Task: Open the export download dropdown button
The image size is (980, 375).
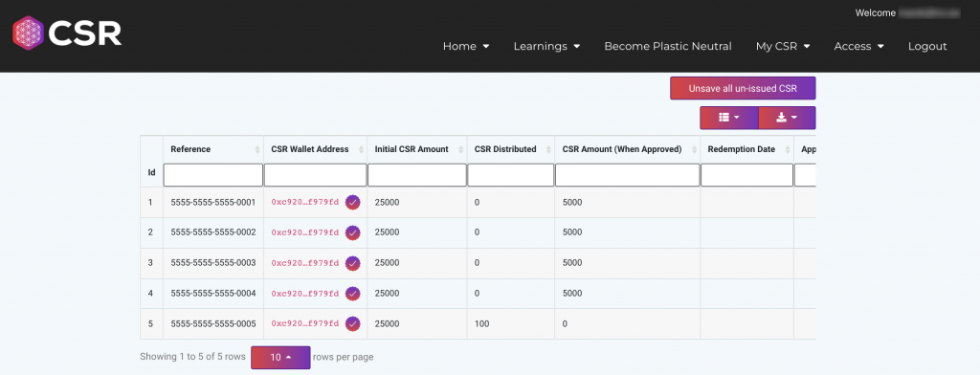Action: [787, 118]
